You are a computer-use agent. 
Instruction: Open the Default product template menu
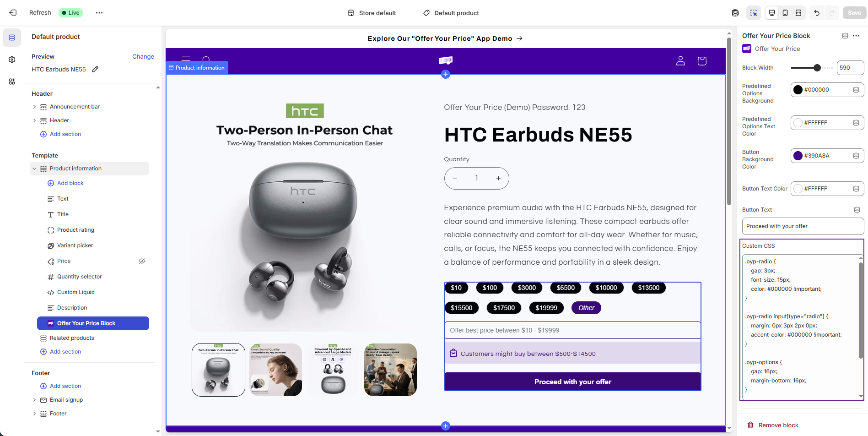451,13
